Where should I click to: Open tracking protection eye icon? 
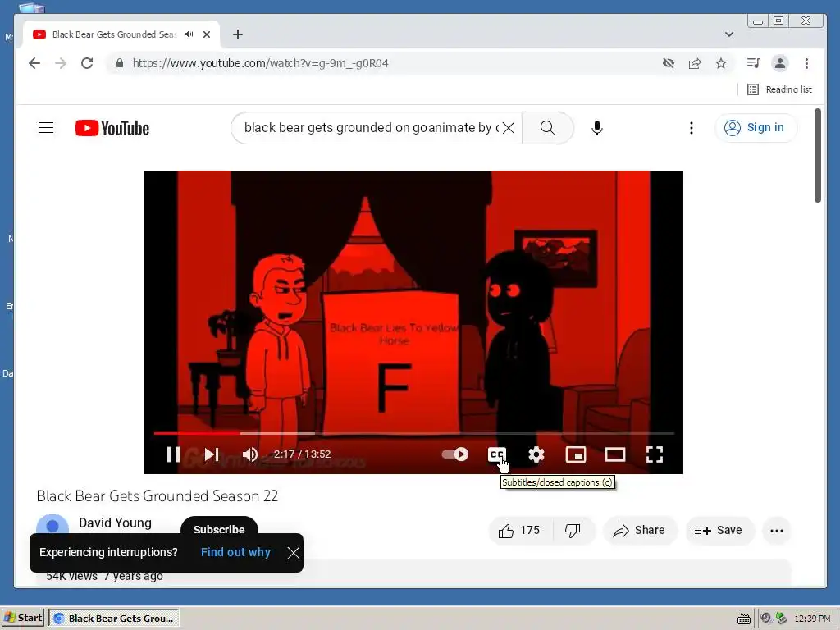click(x=668, y=63)
